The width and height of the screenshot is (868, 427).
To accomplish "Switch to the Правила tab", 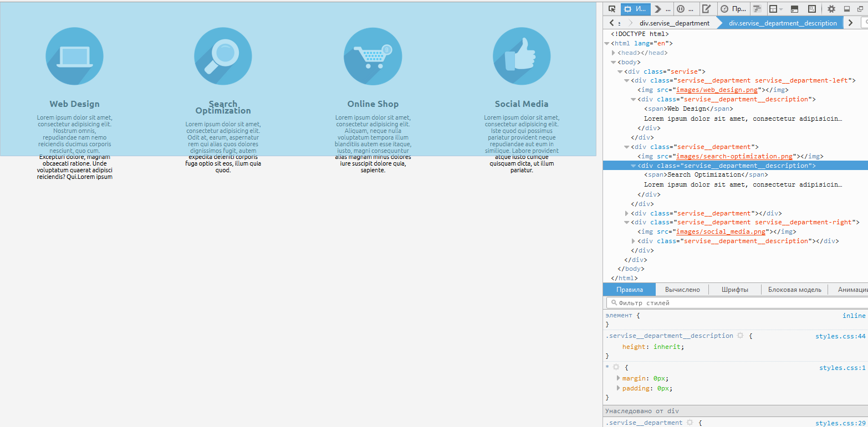I will click(x=630, y=290).
